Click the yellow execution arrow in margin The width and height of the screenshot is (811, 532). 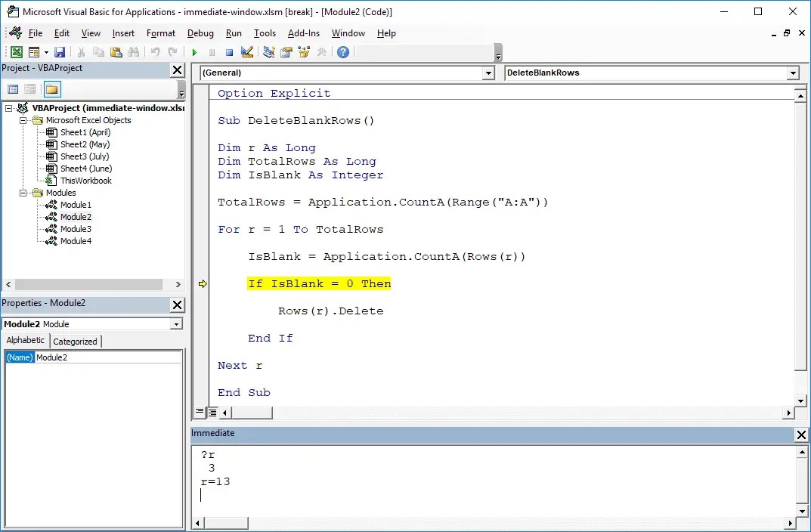(203, 283)
